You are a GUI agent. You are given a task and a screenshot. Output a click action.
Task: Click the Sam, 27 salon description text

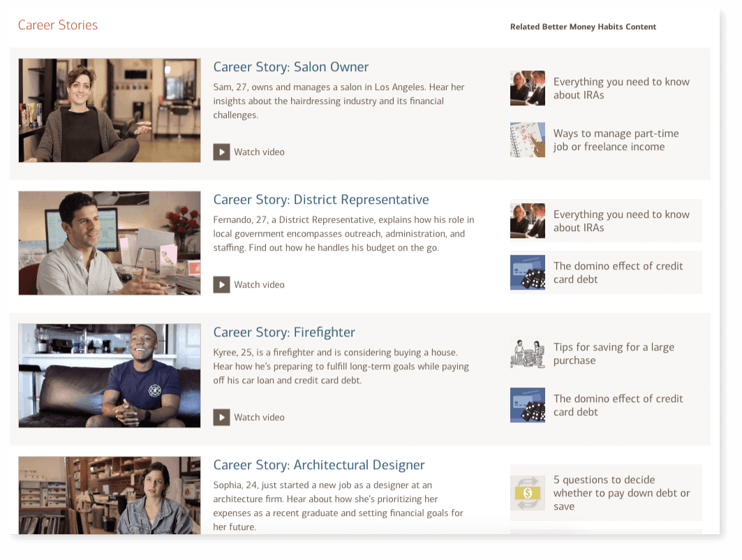point(339,101)
